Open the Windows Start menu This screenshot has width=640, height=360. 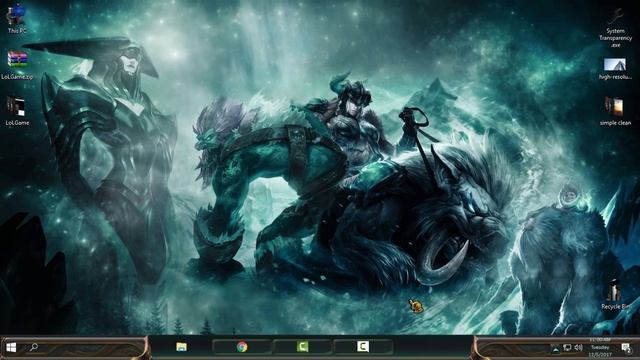(11, 347)
